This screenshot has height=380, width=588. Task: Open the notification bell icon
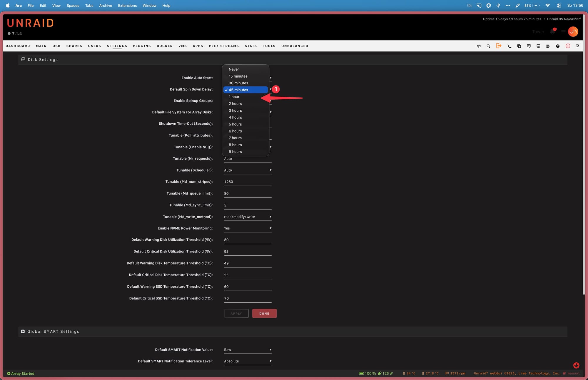click(552, 32)
